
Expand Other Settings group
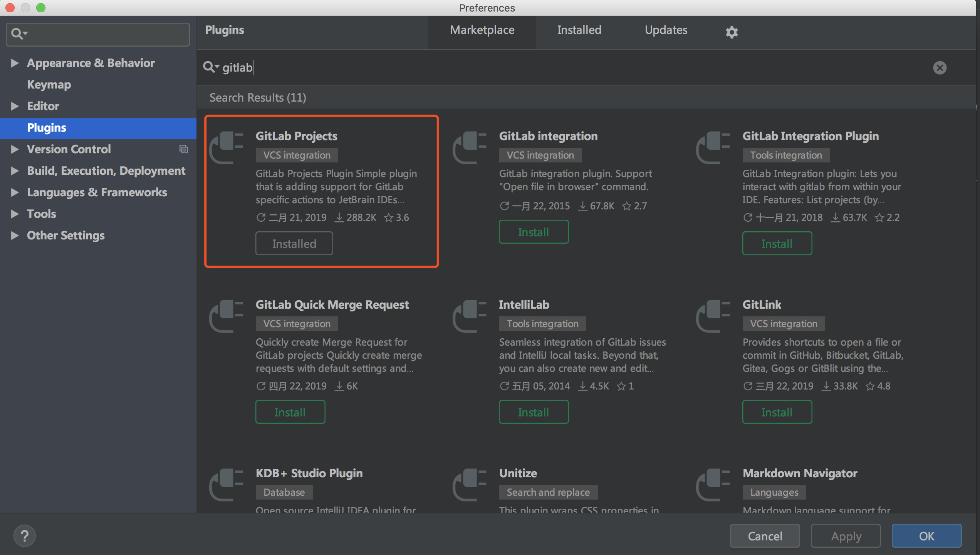15,235
